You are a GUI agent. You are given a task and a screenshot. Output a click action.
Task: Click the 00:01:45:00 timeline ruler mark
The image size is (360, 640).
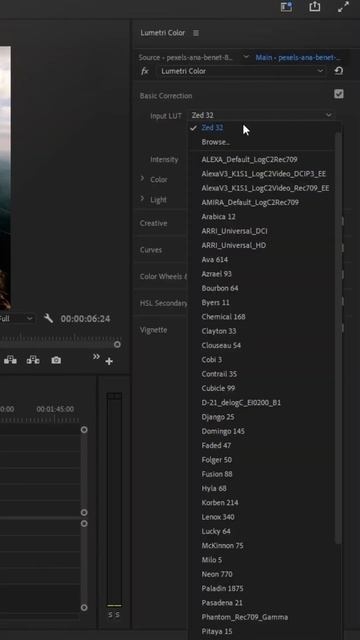click(x=55, y=409)
